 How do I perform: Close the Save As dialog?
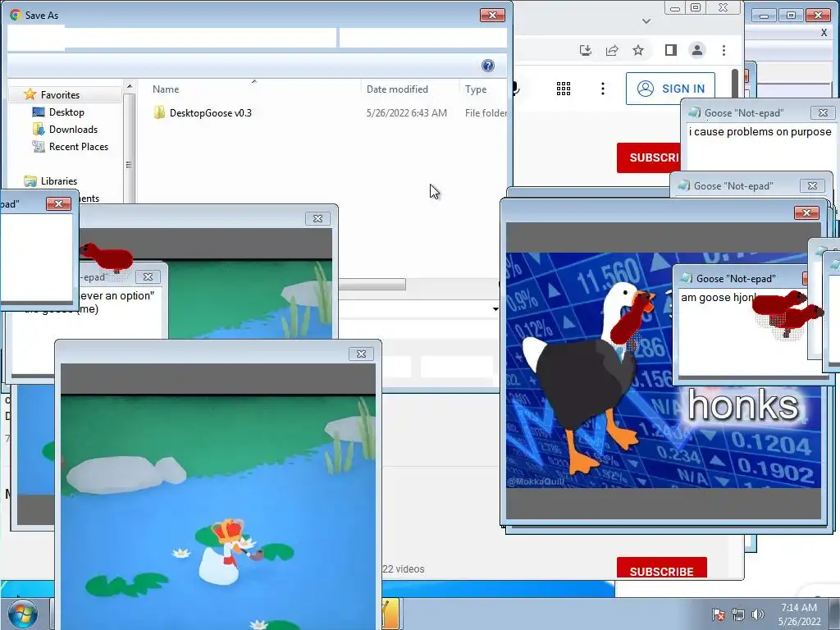point(492,15)
